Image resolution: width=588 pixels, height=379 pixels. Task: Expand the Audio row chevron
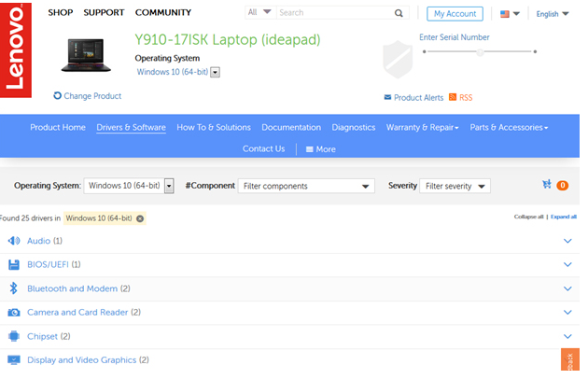pos(567,241)
